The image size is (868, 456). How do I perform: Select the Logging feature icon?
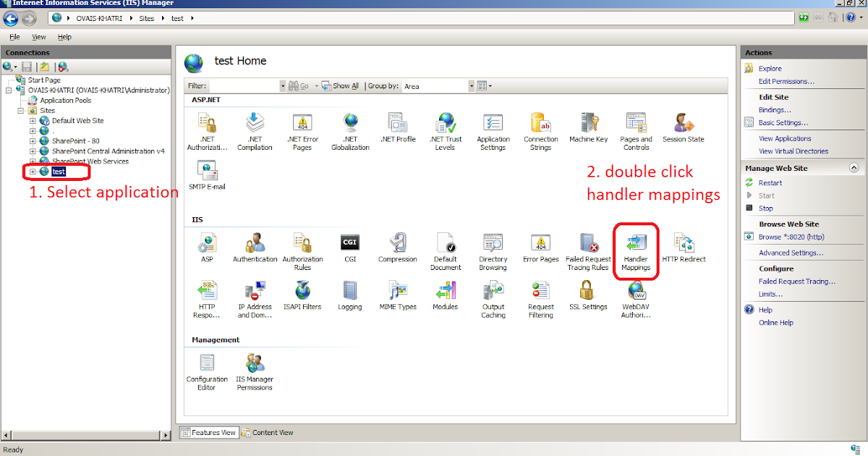(350, 295)
